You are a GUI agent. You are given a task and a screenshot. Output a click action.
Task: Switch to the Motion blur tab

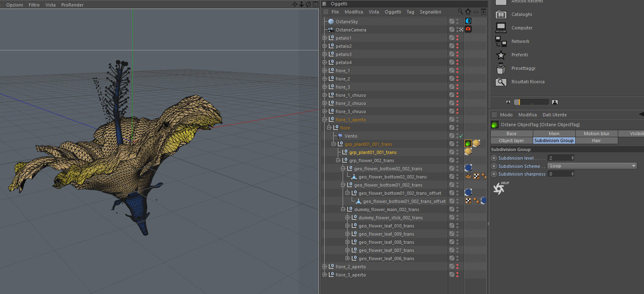pos(596,134)
